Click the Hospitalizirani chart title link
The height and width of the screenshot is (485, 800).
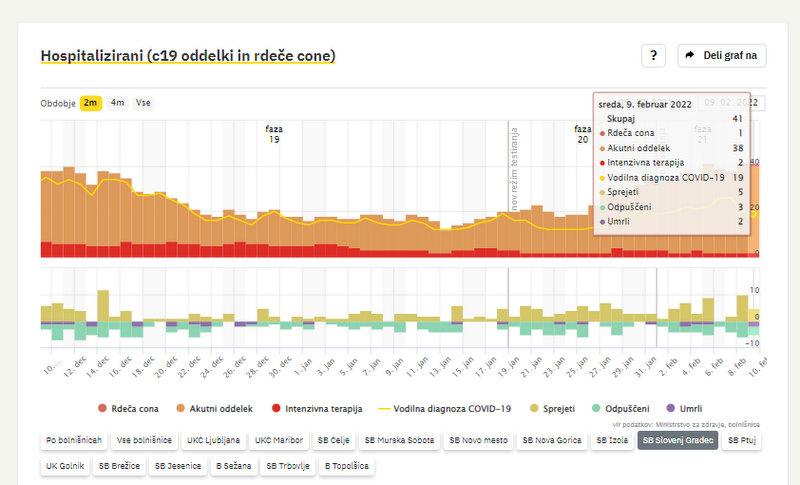tap(187, 56)
